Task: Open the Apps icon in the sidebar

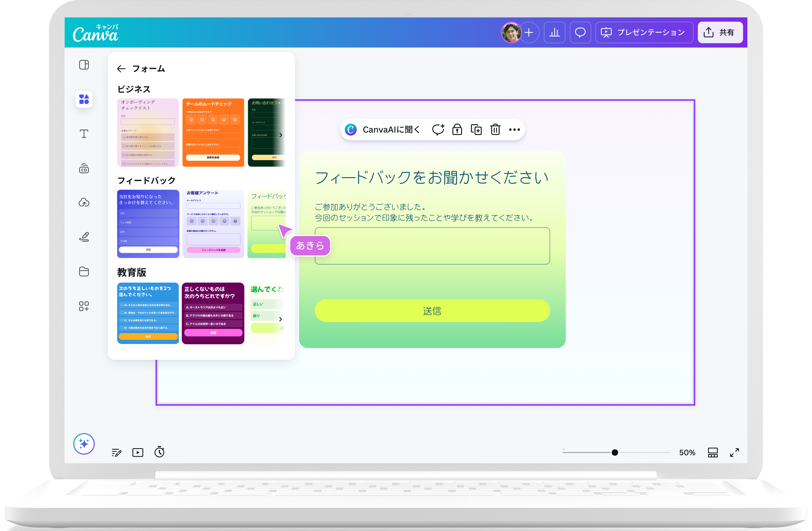Action: coord(84,306)
